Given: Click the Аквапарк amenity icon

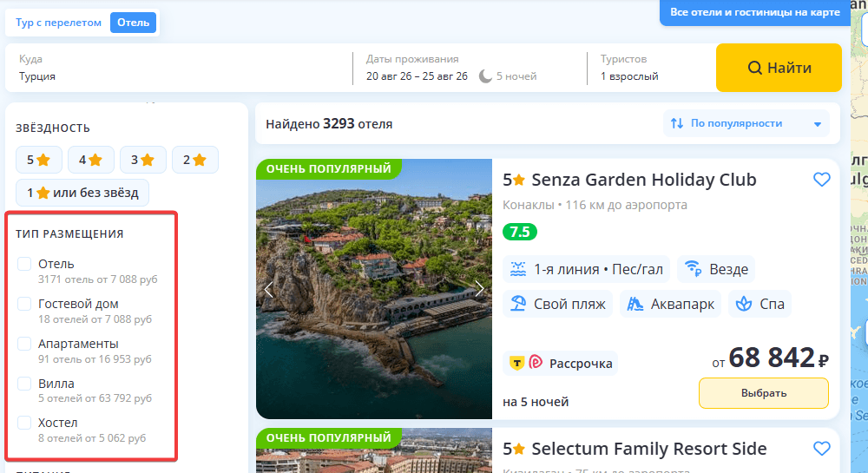Looking at the screenshot, I should click(635, 304).
